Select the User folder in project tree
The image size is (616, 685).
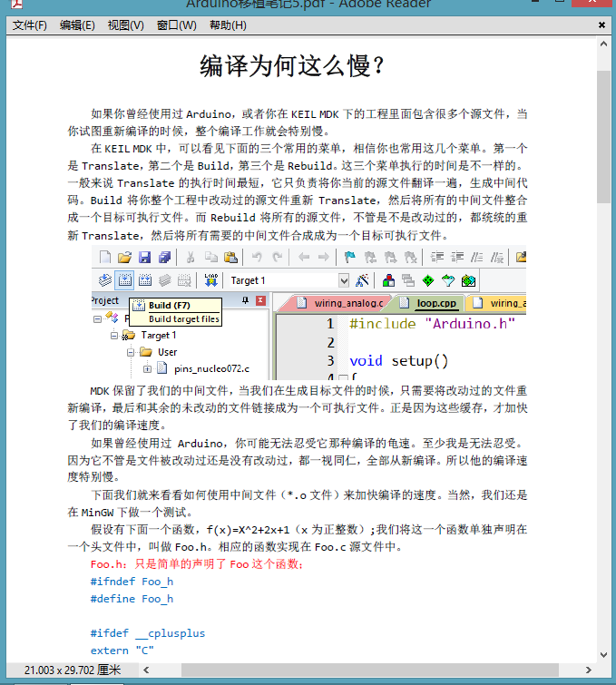(x=167, y=352)
